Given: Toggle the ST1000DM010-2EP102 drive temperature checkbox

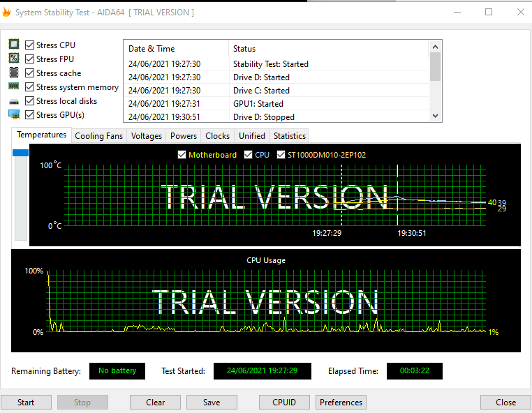Looking at the screenshot, I should point(281,155).
